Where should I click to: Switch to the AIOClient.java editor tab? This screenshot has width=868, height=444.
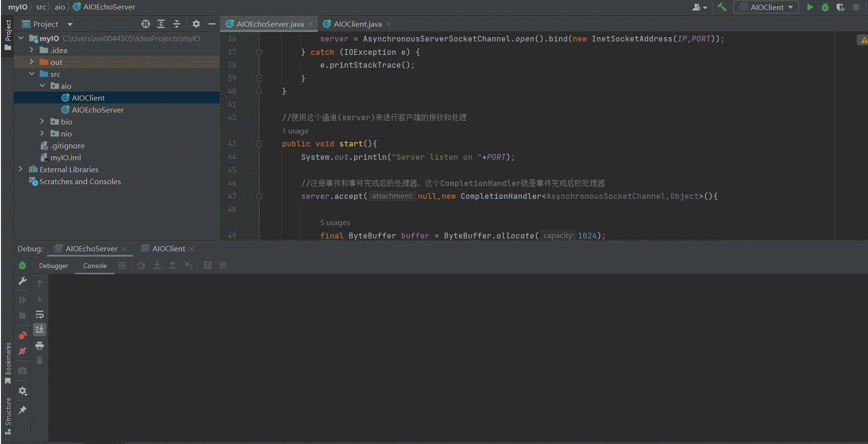[x=357, y=24]
